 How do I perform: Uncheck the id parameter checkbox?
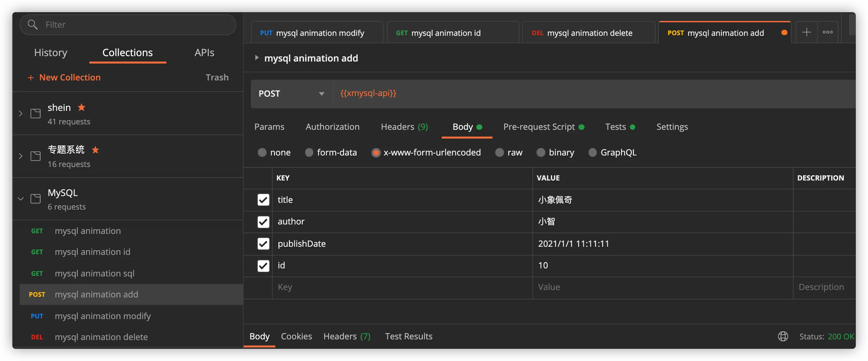[x=263, y=266]
